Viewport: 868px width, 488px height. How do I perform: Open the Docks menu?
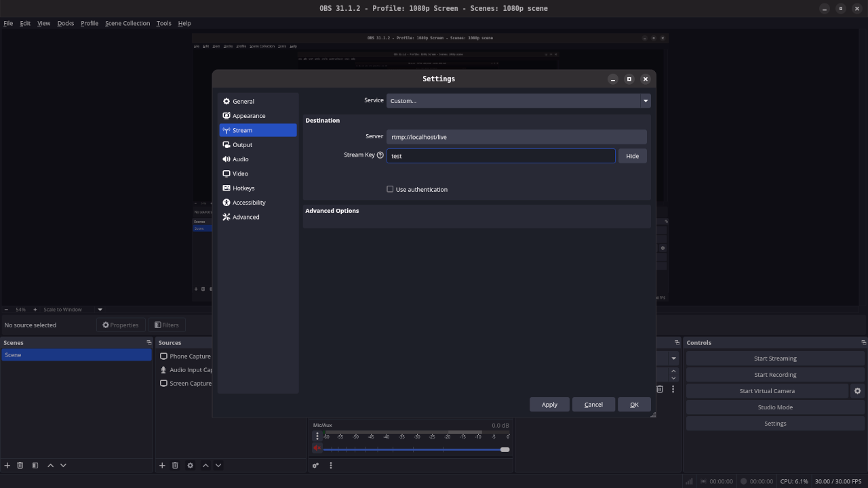coord(66,23)
